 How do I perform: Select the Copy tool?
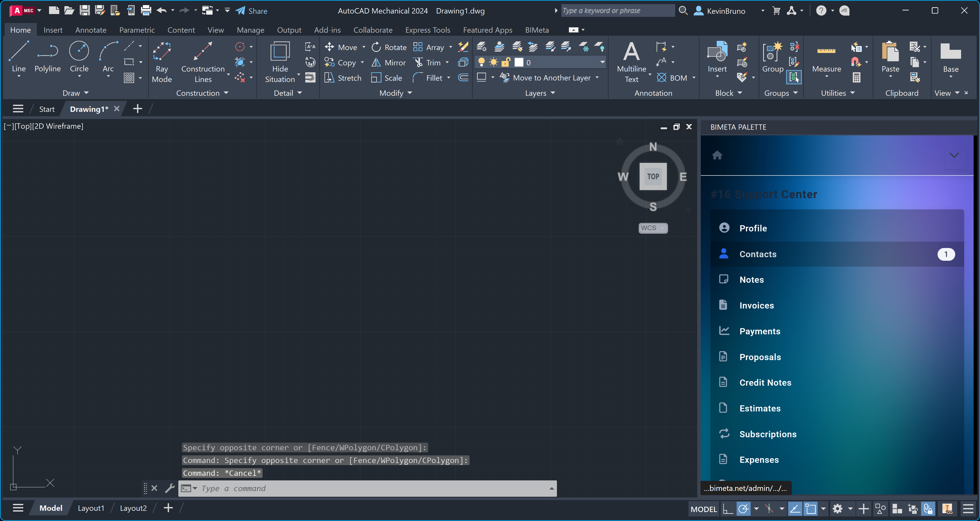coord(340,62)
